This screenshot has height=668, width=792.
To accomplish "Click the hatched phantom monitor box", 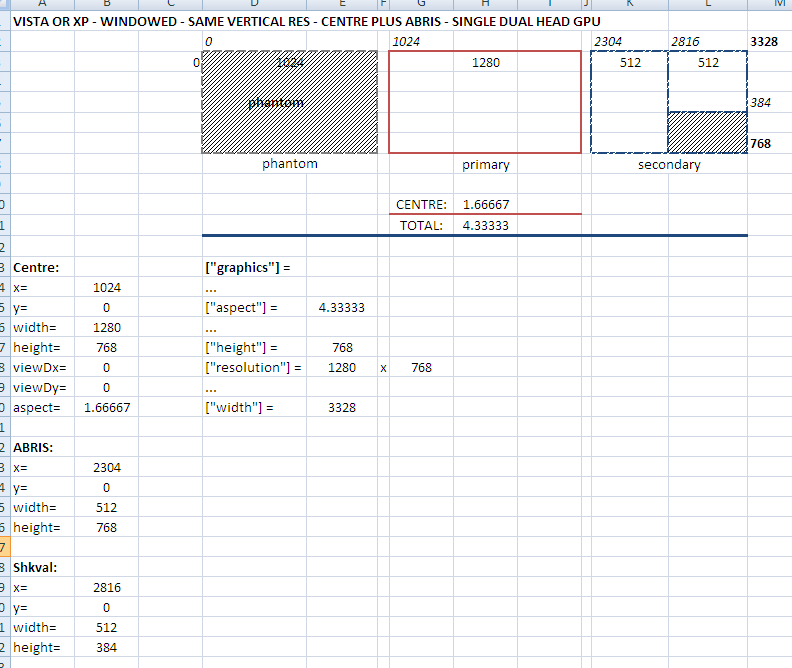I will coord(290,102).
